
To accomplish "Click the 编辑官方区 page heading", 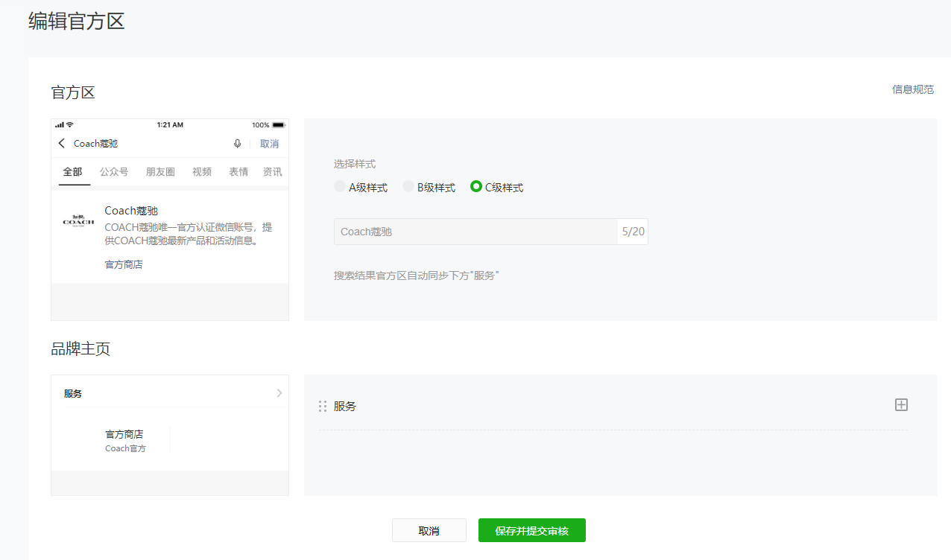I will [76, 21].
